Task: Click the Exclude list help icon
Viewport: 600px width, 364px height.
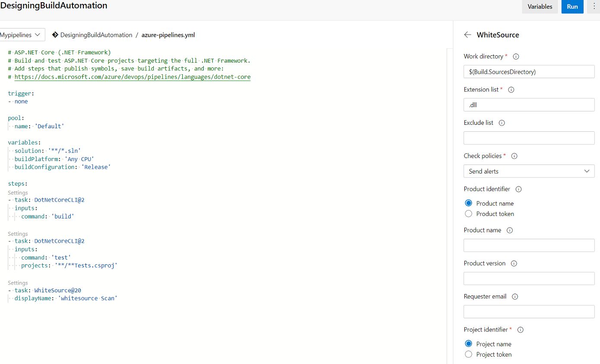Action: [x=502, y=123]
